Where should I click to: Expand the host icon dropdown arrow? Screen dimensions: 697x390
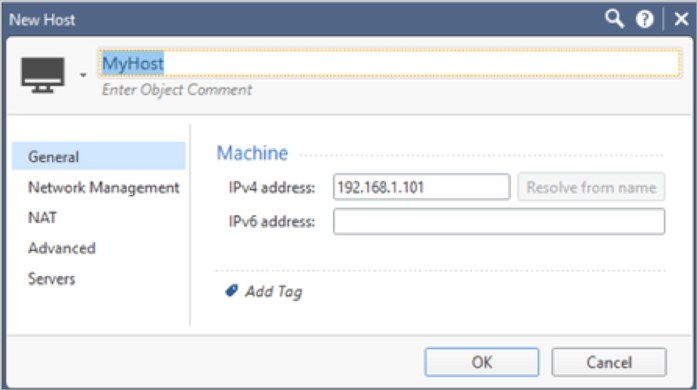click(x=83, y=75)
